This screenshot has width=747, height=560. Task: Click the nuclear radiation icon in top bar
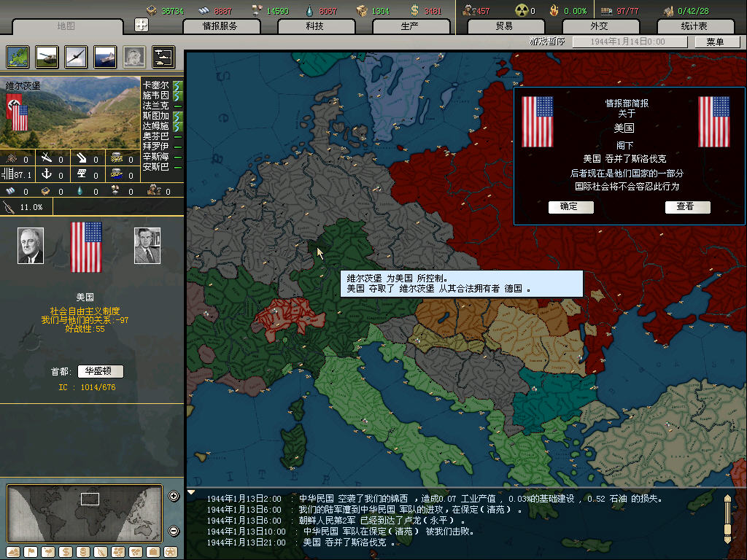click(x=522, y=10)
